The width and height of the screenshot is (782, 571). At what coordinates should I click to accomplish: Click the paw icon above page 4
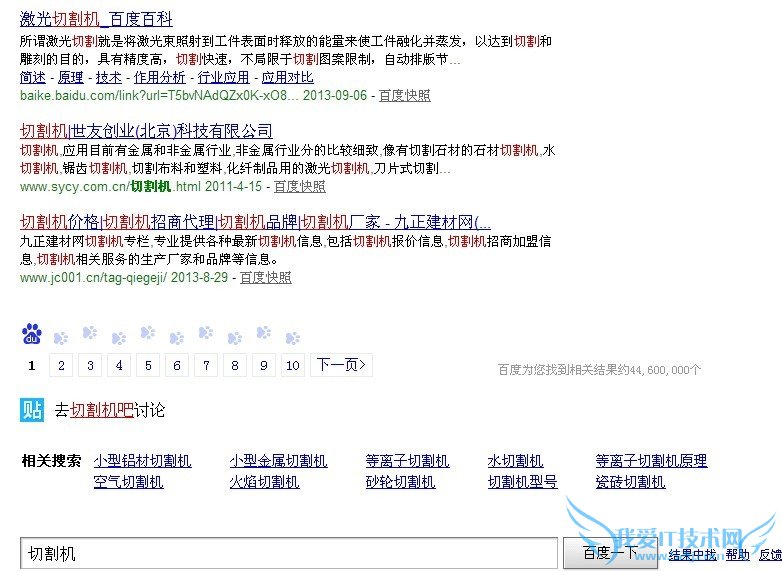click(119, 338)
